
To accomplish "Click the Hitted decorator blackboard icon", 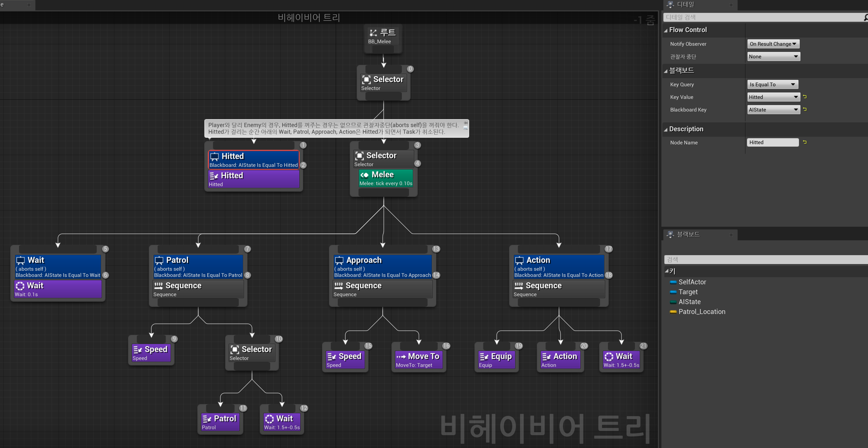I will pyautogui.click(x=214, y=156).
